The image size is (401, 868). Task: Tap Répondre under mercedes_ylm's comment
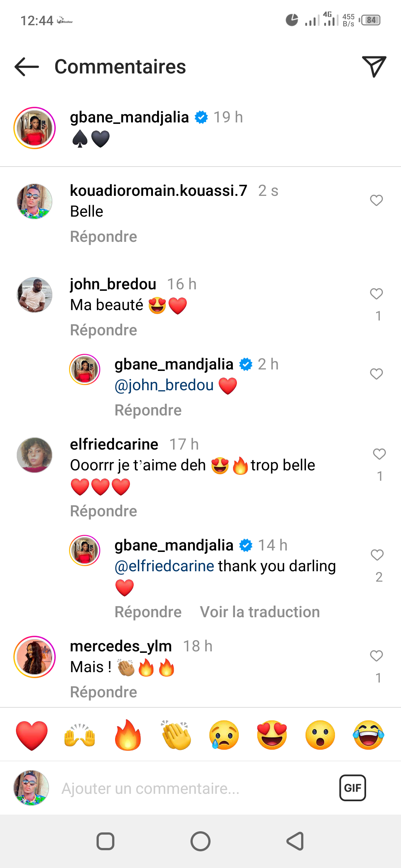104,692
